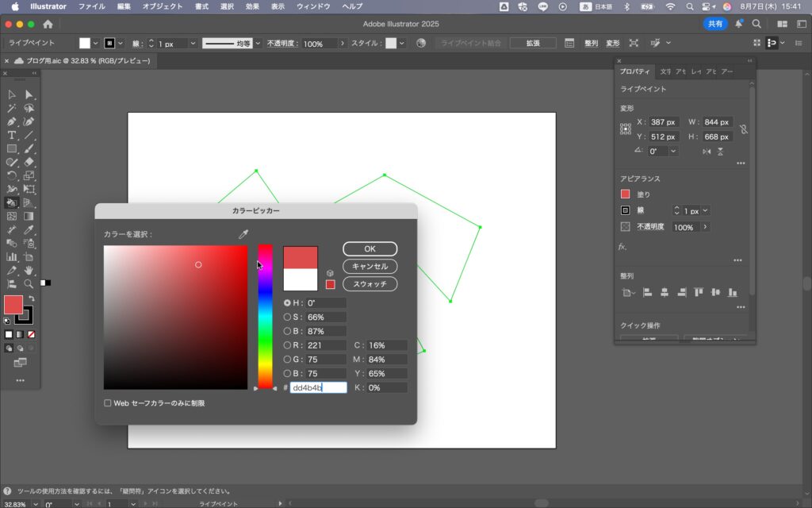Select the Rotate tool

pos(11,175)
